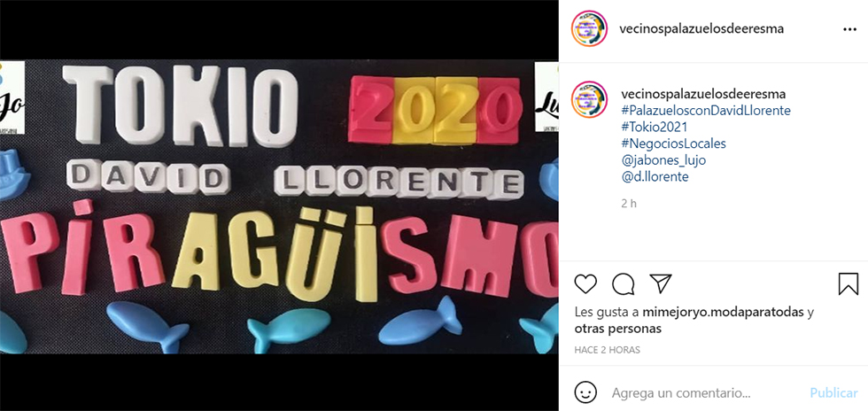Share post via paper plane icon
This screenshot has width=868, height=411.
[661, 283]
